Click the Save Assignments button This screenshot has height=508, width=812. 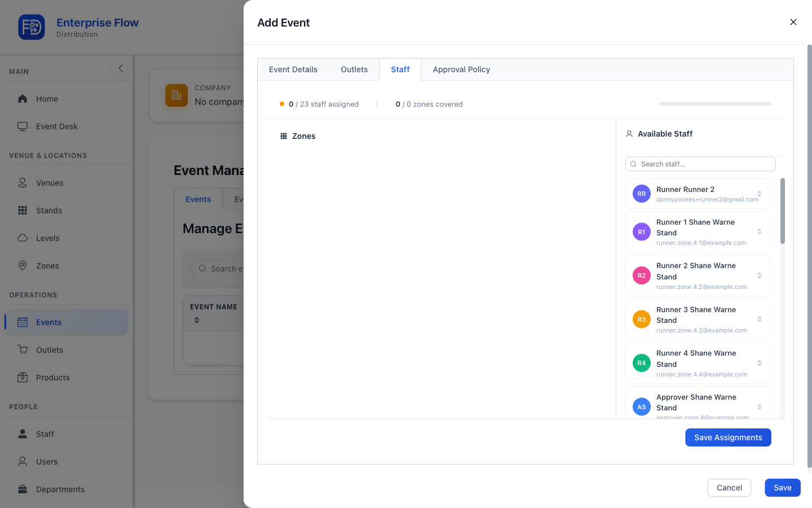[x=728, y=437]
